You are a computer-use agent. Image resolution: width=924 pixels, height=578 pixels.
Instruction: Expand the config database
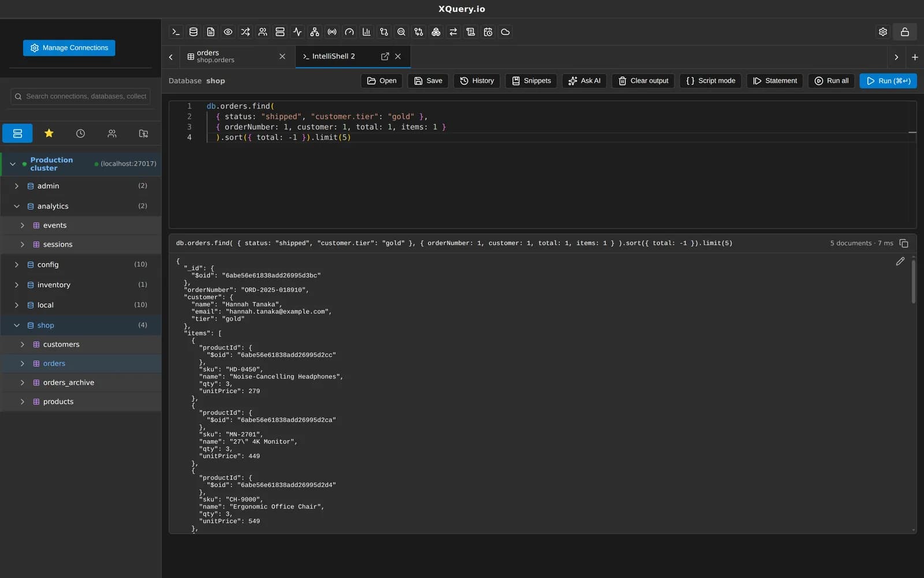click(x=17, y=265)
